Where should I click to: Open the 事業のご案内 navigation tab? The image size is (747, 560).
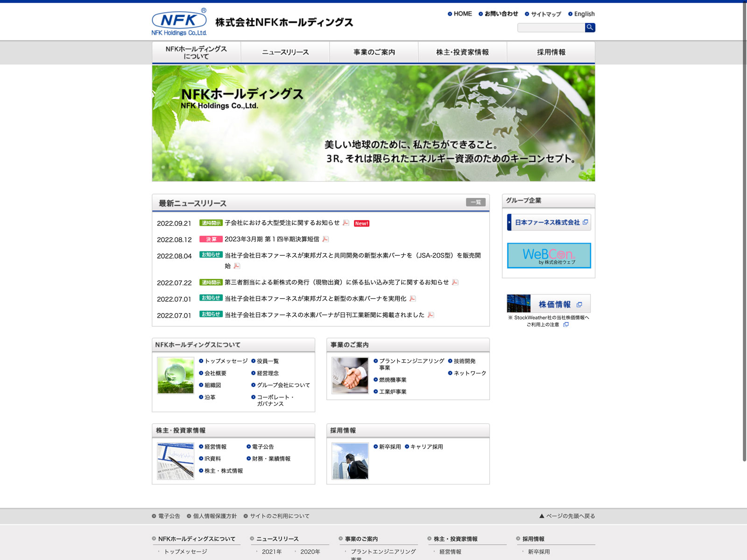pyautogui.click(x=373, y=52)
